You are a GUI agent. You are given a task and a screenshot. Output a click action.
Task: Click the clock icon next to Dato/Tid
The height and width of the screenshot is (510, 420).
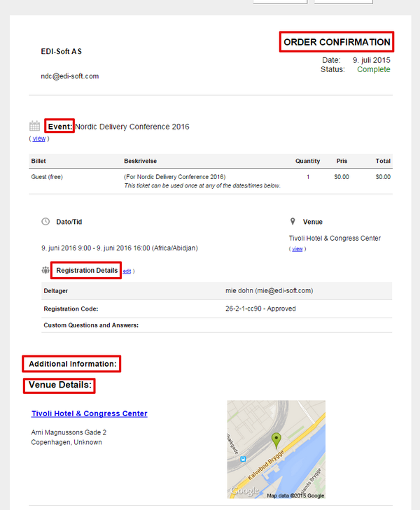[45, 222]
